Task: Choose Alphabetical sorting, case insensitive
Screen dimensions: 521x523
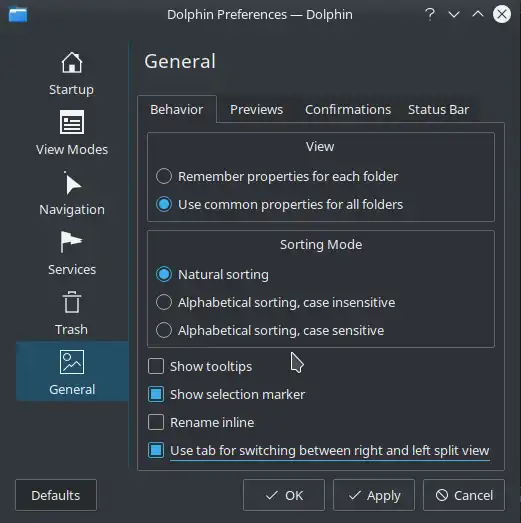Action: [x=164, y=302]
